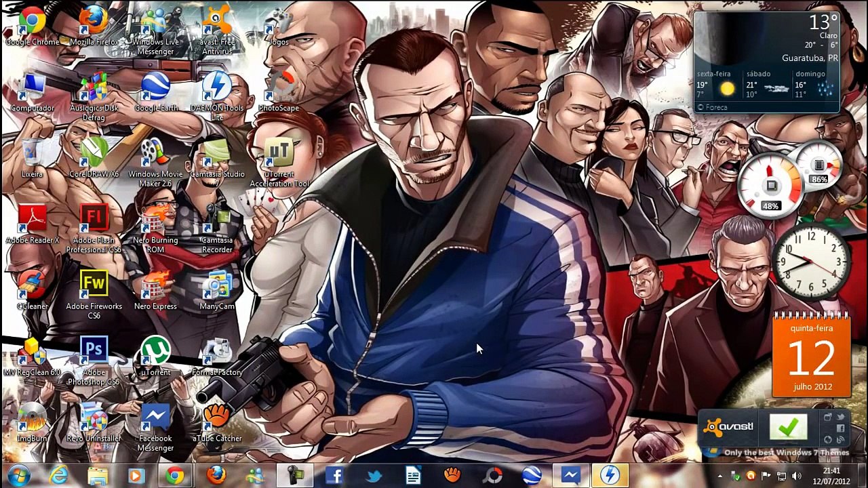Viewport: 868px width, 488px height.
Task: Open the Google Chrome desktop shortcut
Action: (x=32, y=26)
